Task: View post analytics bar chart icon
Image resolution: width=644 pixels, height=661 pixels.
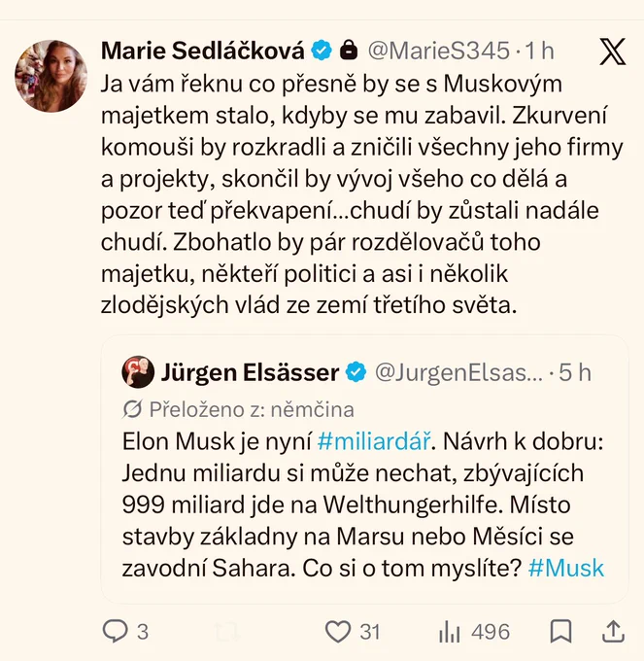Action: 450,632
